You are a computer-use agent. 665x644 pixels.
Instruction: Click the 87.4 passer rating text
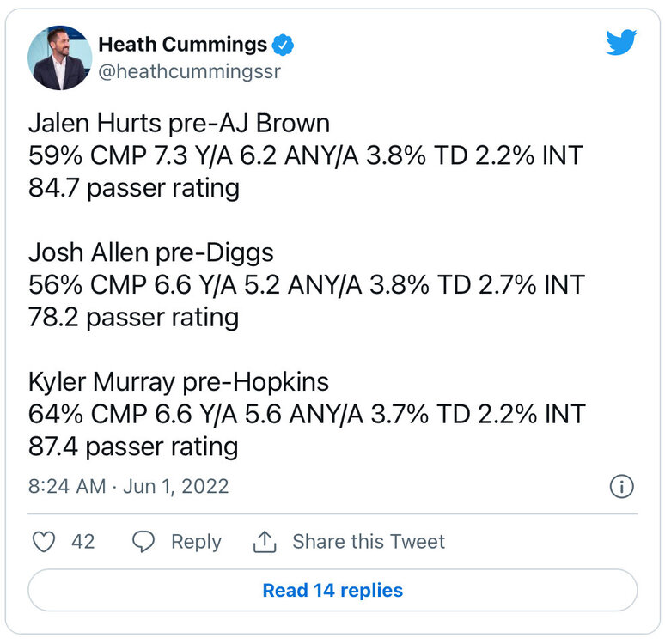tap(133, 447)
